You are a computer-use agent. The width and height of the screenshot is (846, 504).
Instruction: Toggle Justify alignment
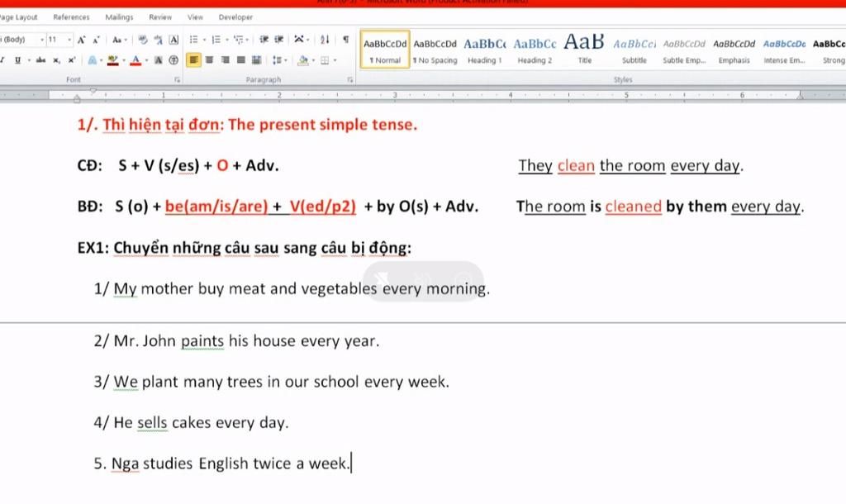(240, 59)
